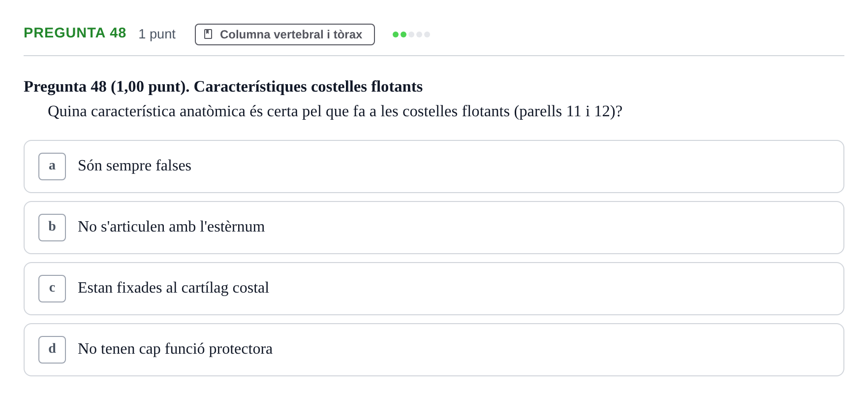868x400 pixels.
Task: Open the "Columna vertebral i tòrax" topic tag
Action: click(x=285, y=34)
